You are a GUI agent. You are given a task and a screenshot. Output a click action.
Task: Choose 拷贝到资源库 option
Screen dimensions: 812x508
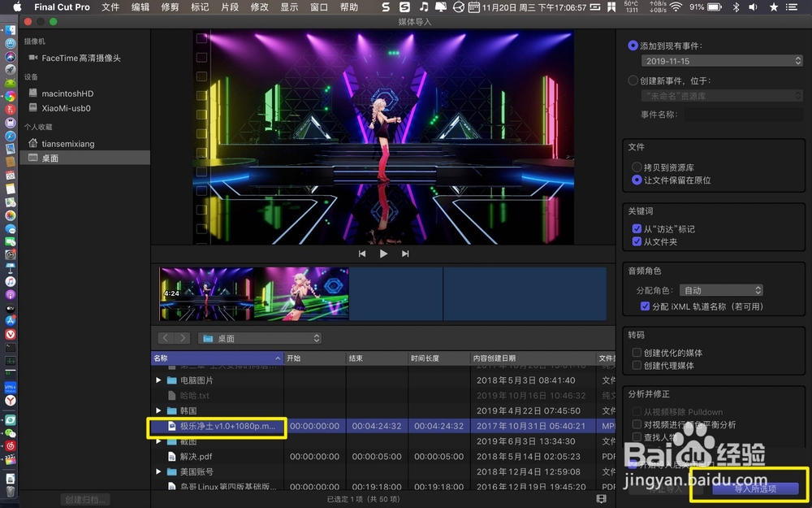pyautogui.click(x=637, y=167)
